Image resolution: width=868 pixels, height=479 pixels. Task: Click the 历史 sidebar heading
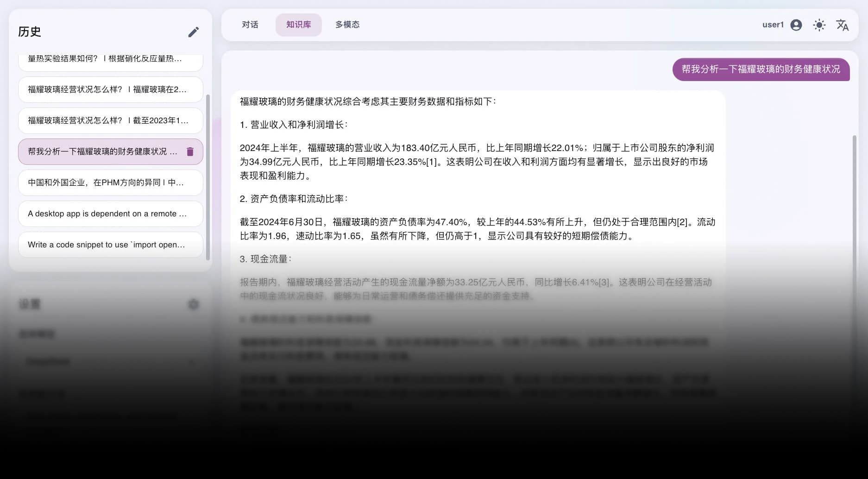30,32
